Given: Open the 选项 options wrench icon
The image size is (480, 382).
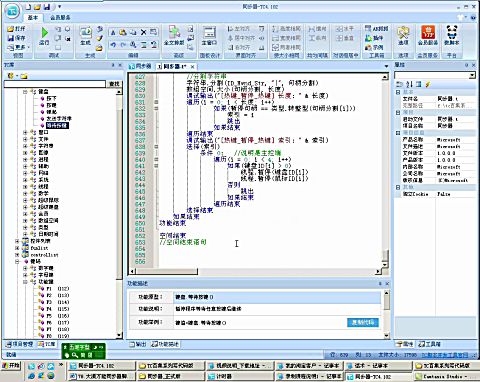Looking at the screenshot, I should (403, 32).
